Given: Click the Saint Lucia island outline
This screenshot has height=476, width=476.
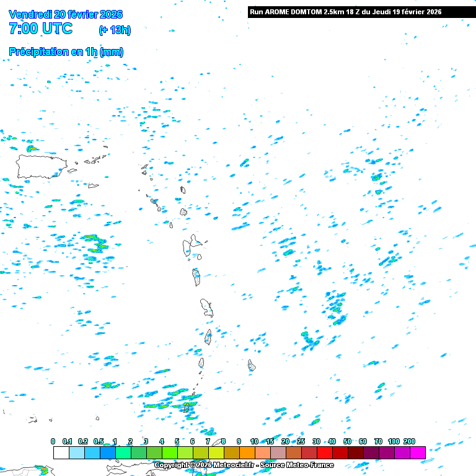Looking at the screenshot, I should coord(208,337).
